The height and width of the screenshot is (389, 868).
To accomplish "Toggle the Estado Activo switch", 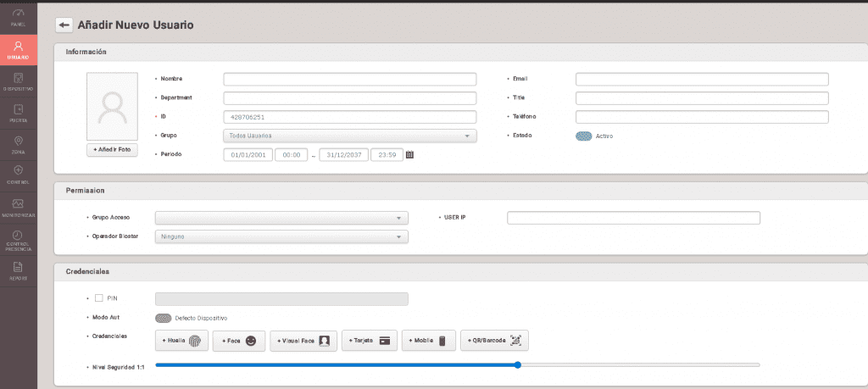I will 583,136.
